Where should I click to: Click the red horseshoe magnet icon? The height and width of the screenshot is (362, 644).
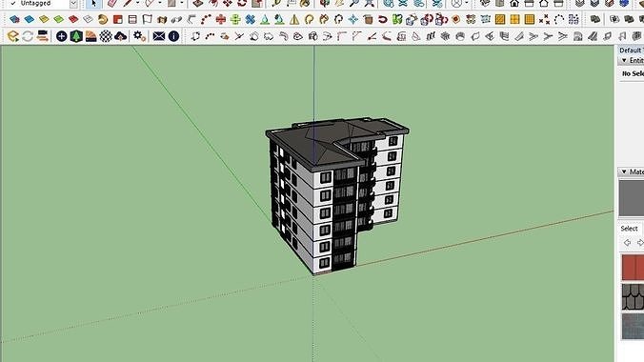(383, 19)
